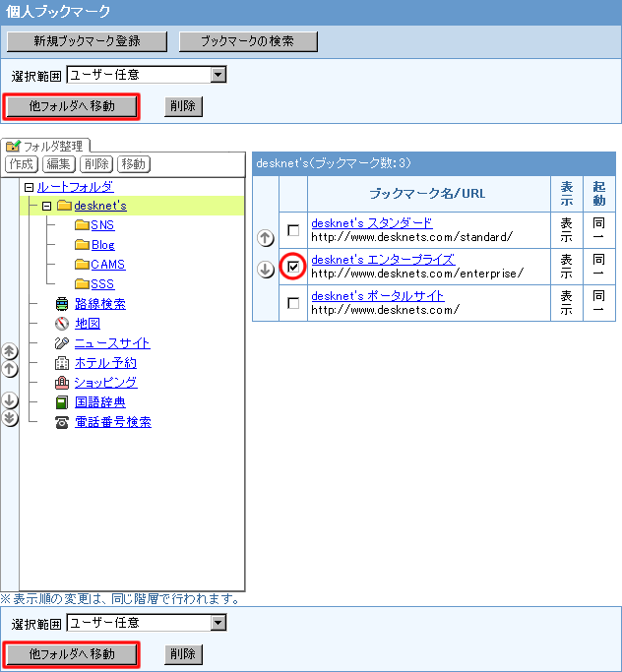
Task: Open the desknet's folder link
Action: point(100,206)
